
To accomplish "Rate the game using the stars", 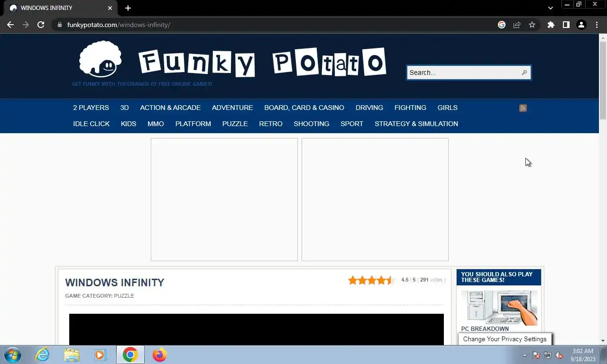I will 371,280.
